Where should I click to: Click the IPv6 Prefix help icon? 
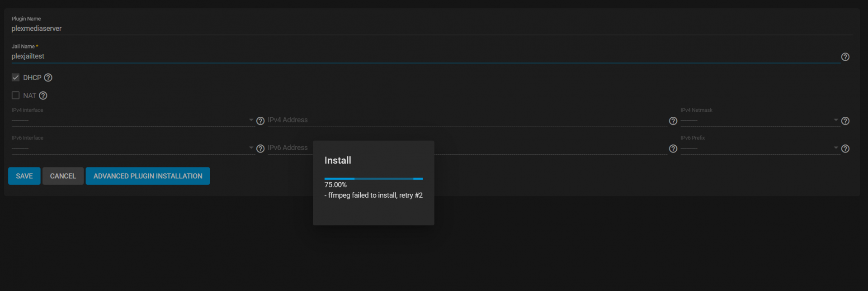click(x=845, y=148)
